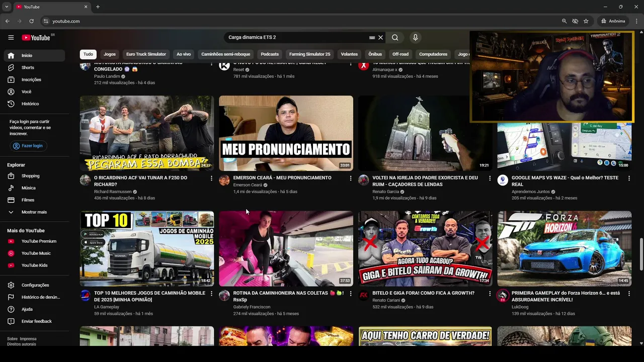Open YouTube Kids link

click(x=34, y=265)
